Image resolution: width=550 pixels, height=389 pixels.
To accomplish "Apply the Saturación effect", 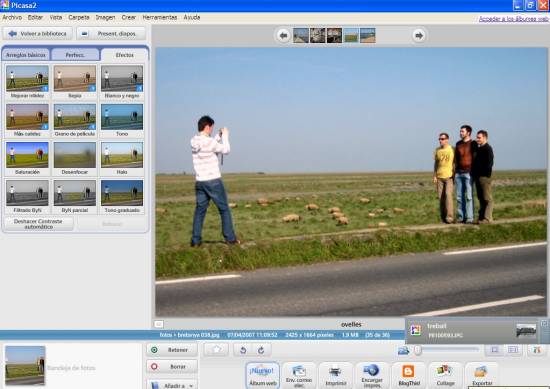I will coord(27,155).
